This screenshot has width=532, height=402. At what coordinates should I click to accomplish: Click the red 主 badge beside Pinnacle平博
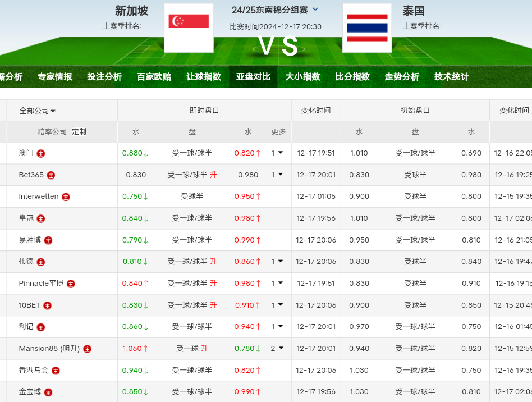coord(71,284)
